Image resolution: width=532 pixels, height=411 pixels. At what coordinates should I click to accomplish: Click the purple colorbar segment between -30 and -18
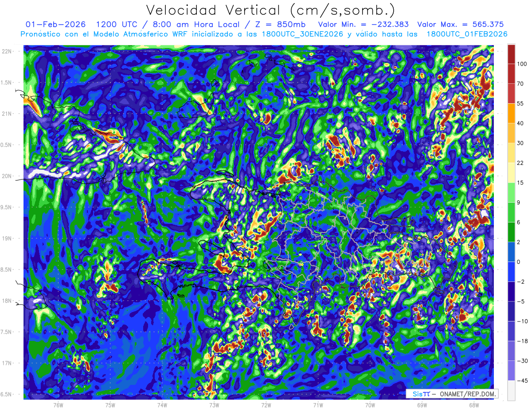tap(511, 351)
